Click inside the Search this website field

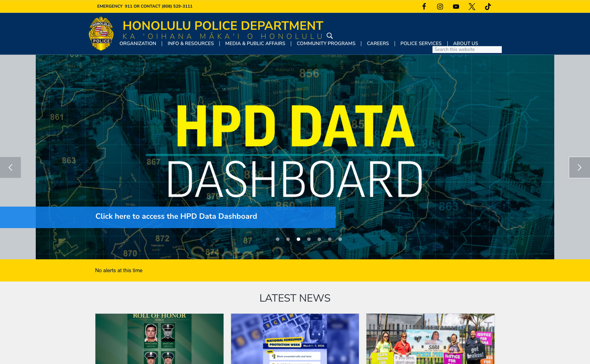pos(467,50)
